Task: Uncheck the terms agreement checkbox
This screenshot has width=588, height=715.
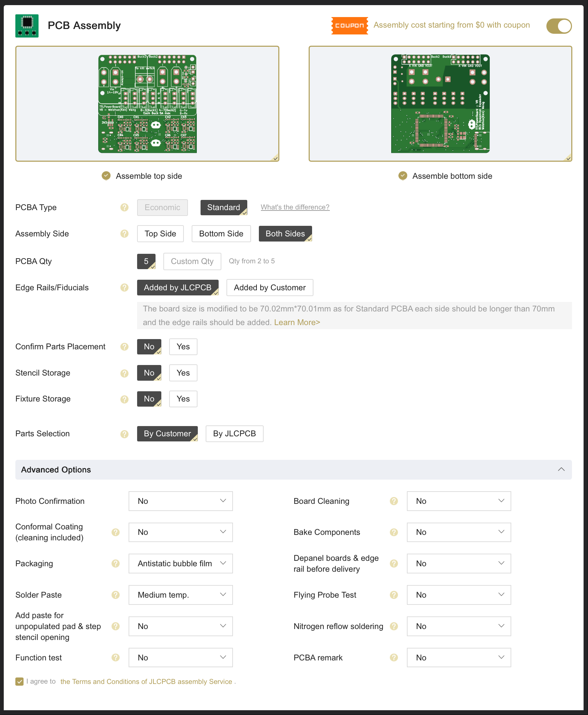Action: pyautogui.click(x=19, y=682)
